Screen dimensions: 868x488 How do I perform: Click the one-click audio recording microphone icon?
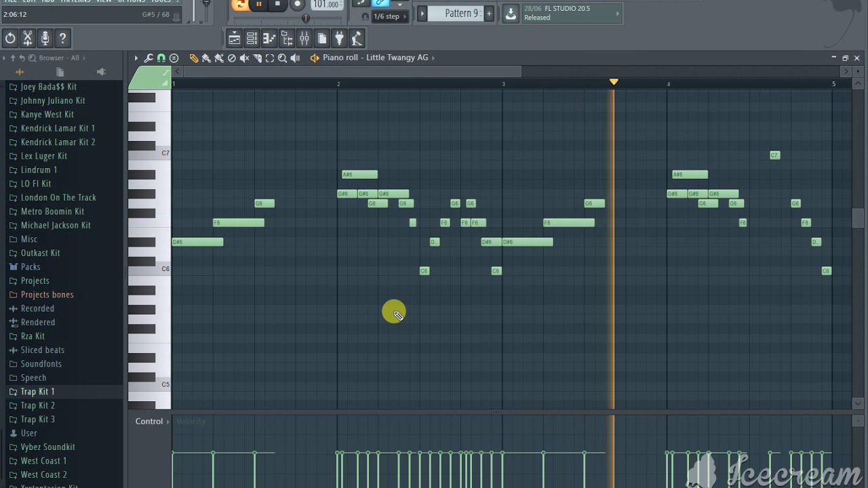[x=45, y=39]
